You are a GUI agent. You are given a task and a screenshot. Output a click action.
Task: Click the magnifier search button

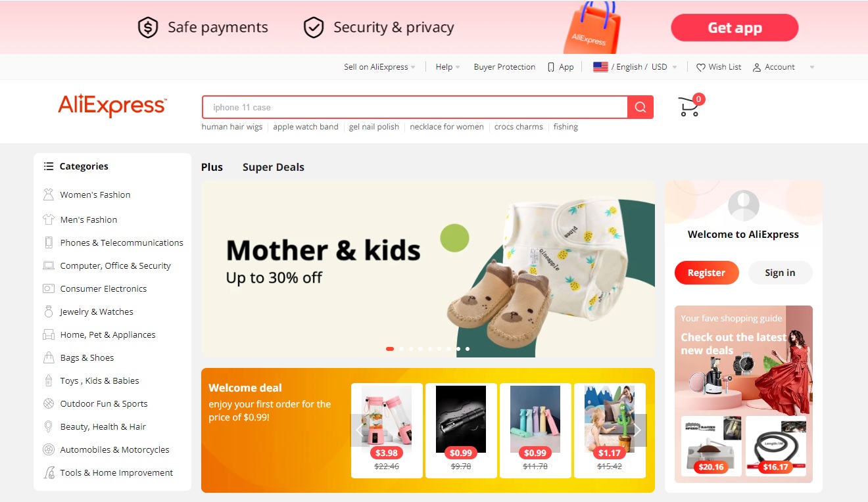(x=640, y=107)
